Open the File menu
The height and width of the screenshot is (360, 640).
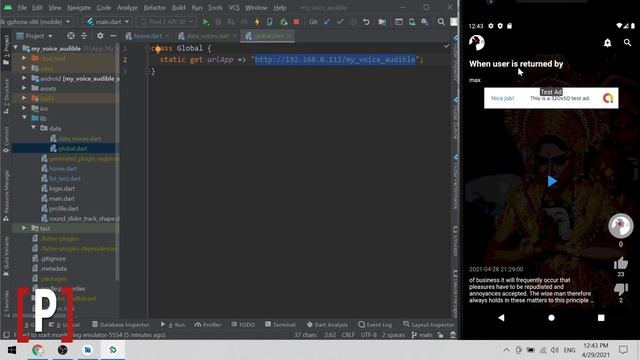pos(22,8)
